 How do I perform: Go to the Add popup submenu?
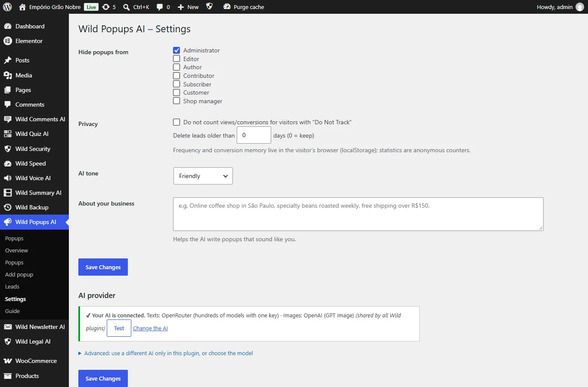[x=19, y=275]
